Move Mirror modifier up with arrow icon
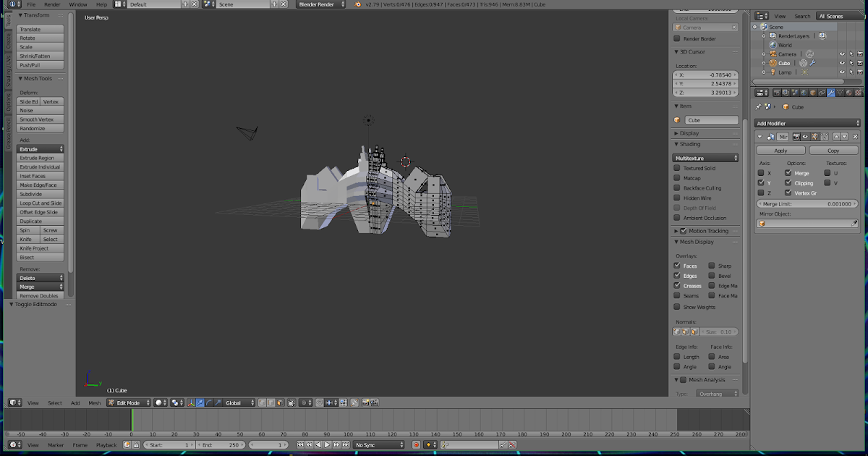Image resolution: width=868 pixels, height=456 pixels. coord(836,137)
